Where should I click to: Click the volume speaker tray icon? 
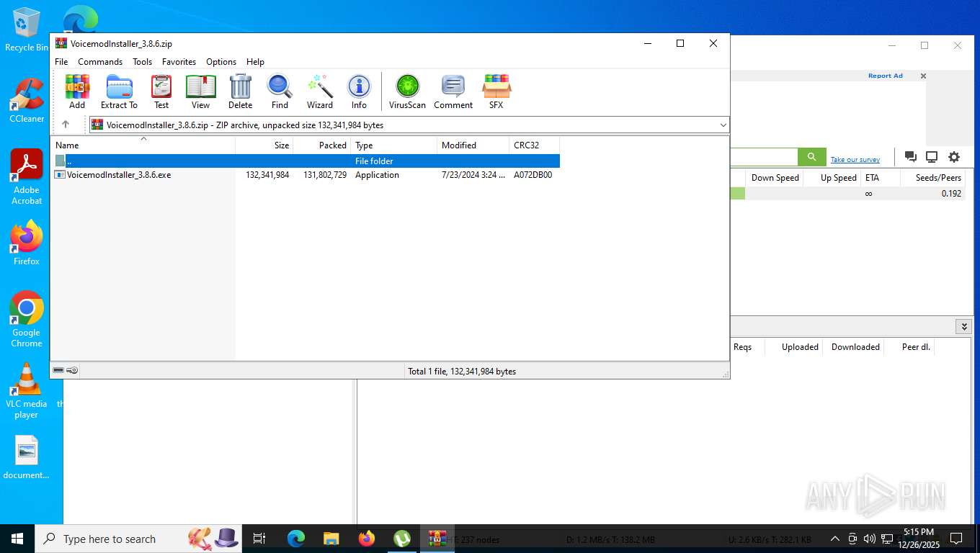[869, 539]
